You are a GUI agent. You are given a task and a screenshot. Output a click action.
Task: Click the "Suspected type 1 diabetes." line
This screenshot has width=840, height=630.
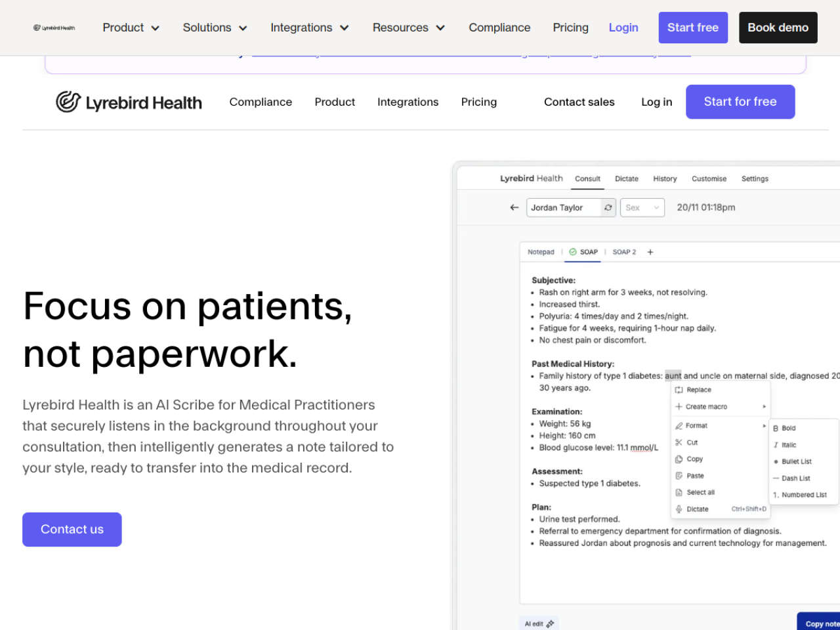click(589, 484)
